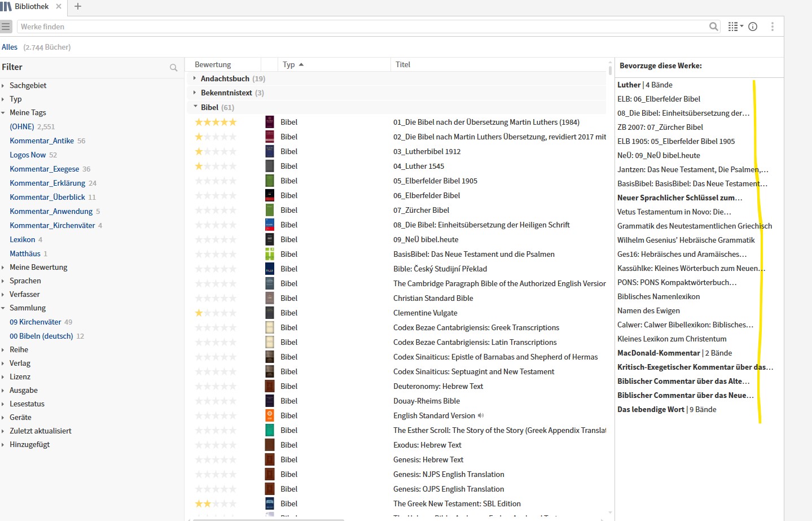Viewport: 812px width, 521px height.
Task: Select MacDonald-Kommentar in preferred works
Action: click(x=674, y=353)
